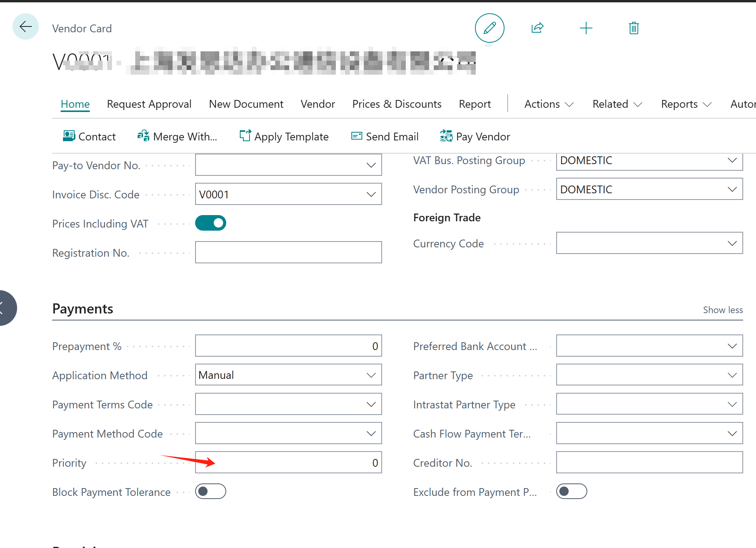Image resolution: width=756 pixels, height=548 pixels.
Task: Disable Prices Including VAT toggle
Action: (211, 223)
